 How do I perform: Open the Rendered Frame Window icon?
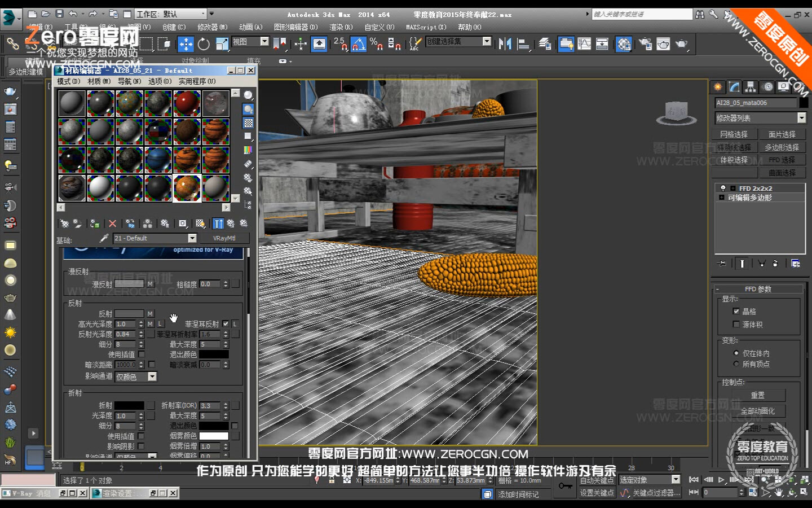(663, 44)
